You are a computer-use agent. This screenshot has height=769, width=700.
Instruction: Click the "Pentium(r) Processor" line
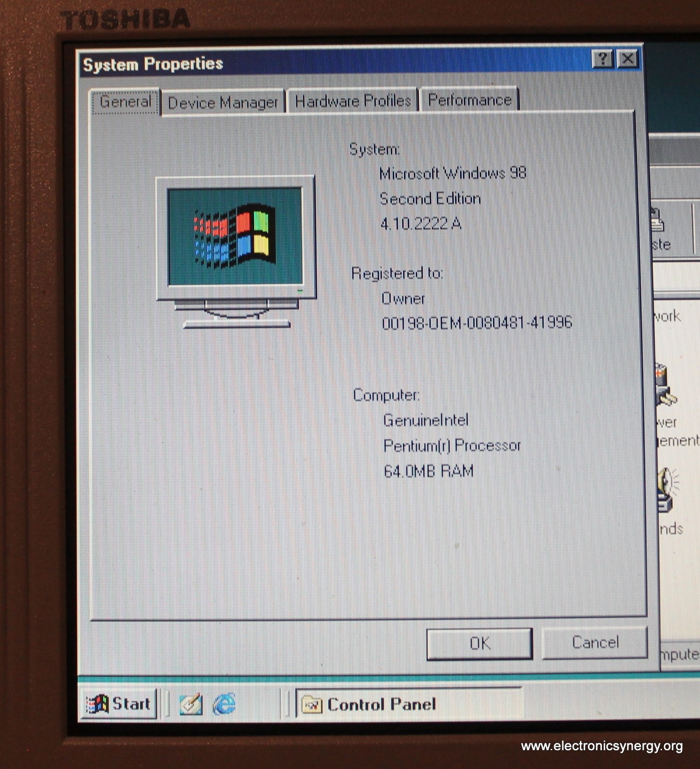(x=452, y=446)
